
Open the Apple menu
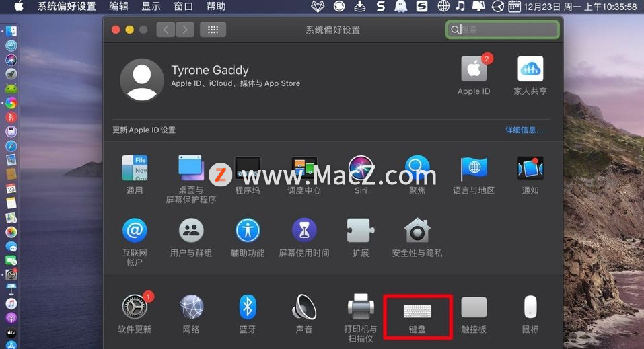(19, 6)
